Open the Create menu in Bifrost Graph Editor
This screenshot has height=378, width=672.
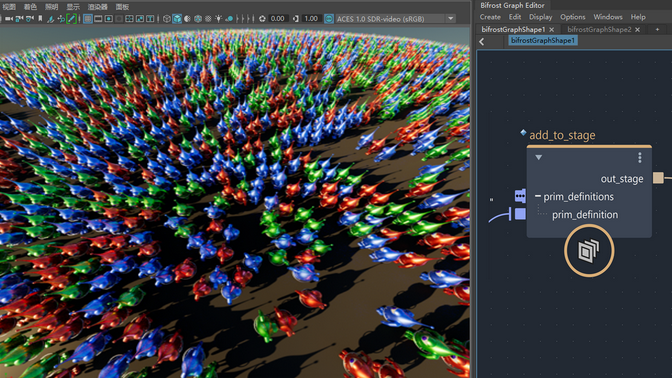pyautogui.click(x=490, y=17)
